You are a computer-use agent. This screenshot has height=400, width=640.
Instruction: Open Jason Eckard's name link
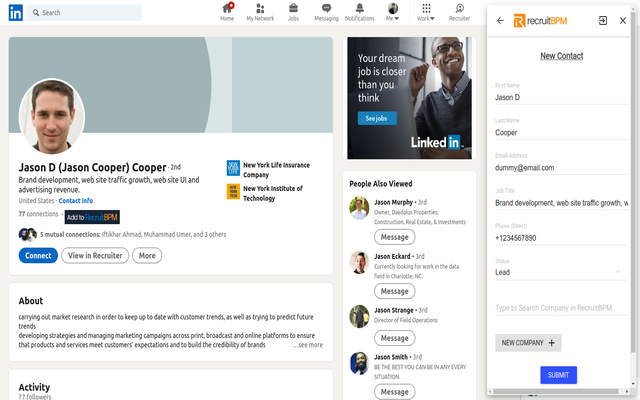click(392, 256)
